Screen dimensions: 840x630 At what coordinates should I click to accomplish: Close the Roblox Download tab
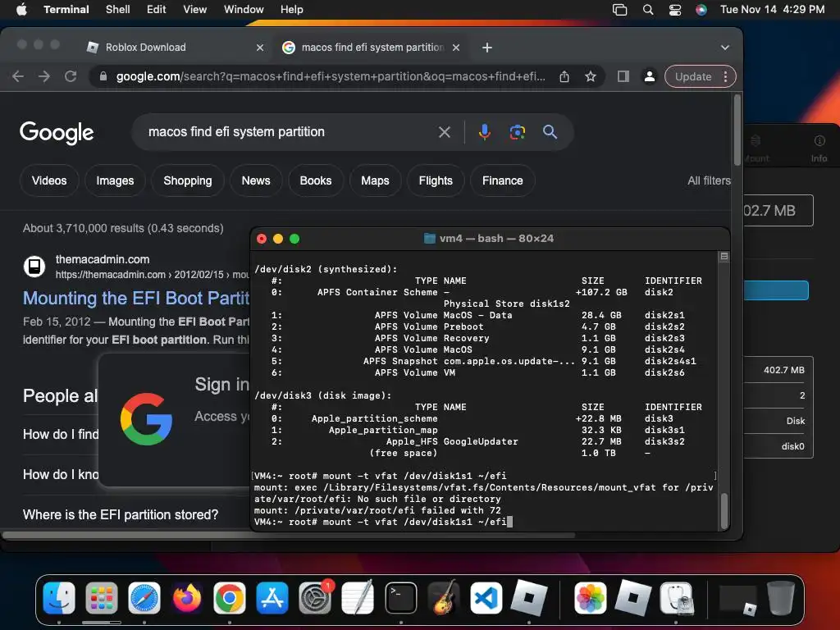coord(260,47)
